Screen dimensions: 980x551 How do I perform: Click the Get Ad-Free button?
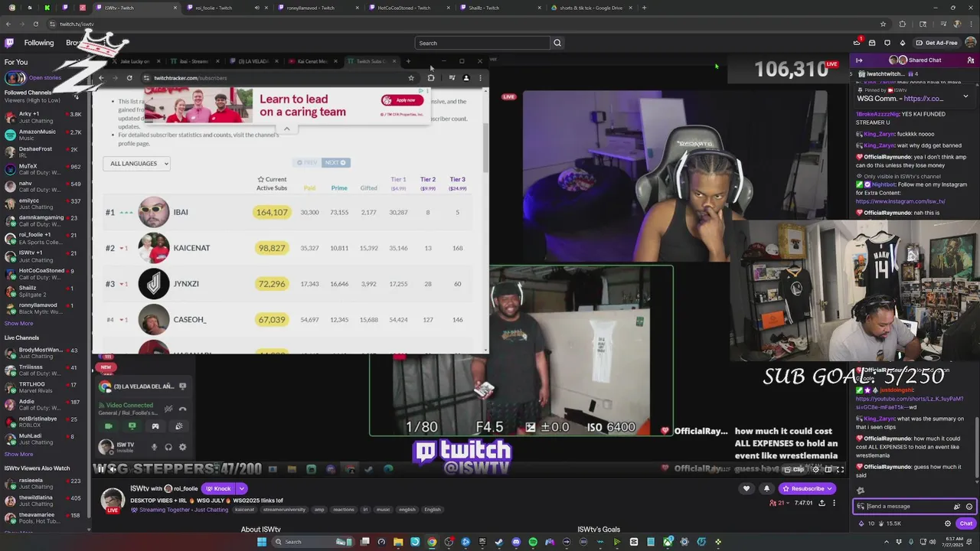coord(936,43)
